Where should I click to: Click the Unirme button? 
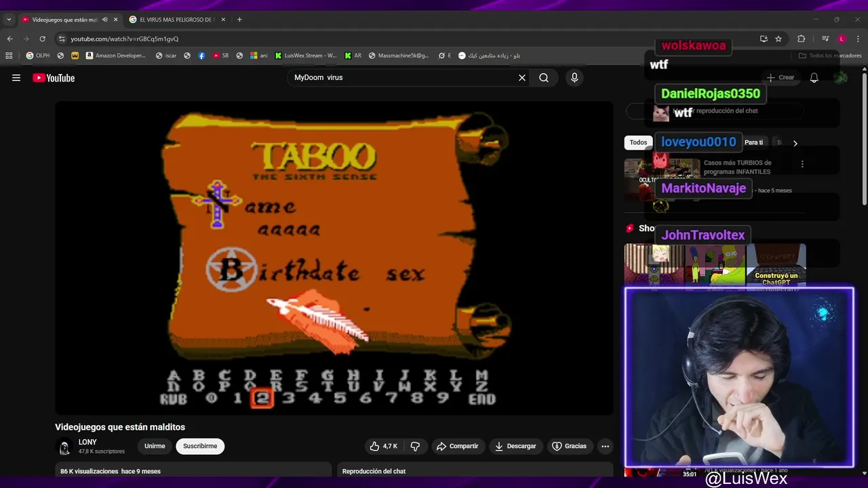coord(155,446)
